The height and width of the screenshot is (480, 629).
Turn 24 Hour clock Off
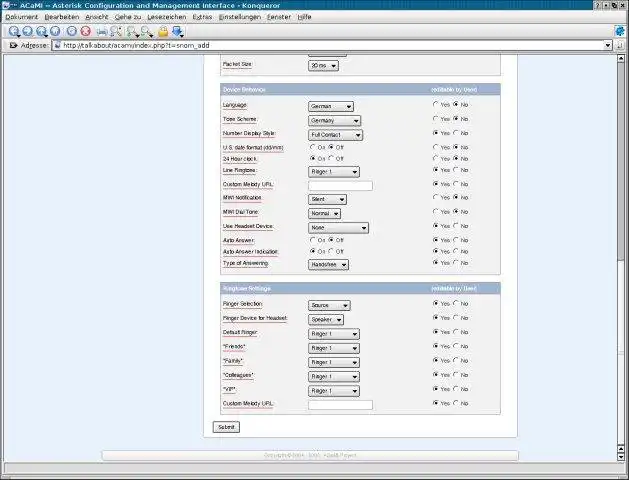pos(331,158)
